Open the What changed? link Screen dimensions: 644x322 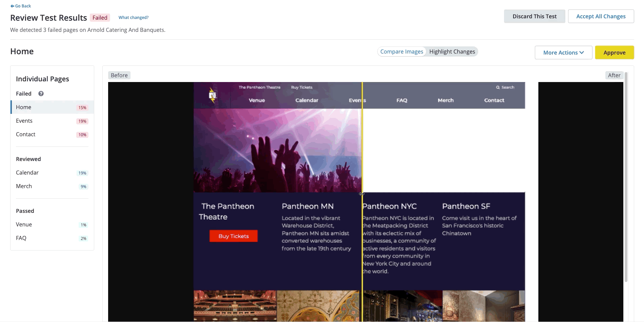pyautogui.click(x=134, y=18)
